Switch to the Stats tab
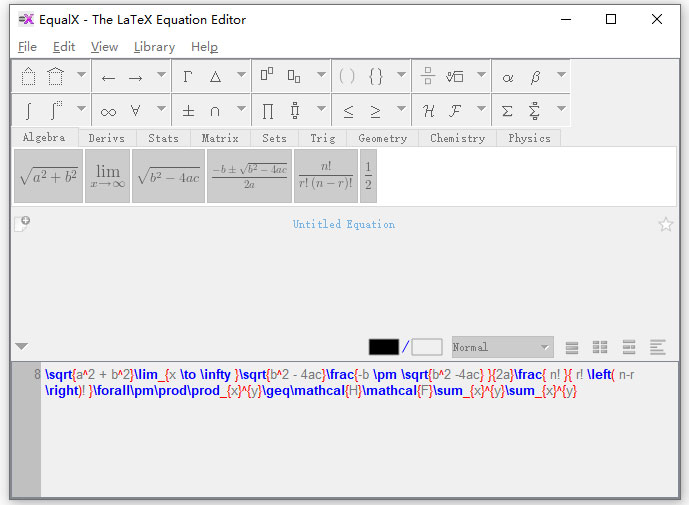 coord(163,138)
